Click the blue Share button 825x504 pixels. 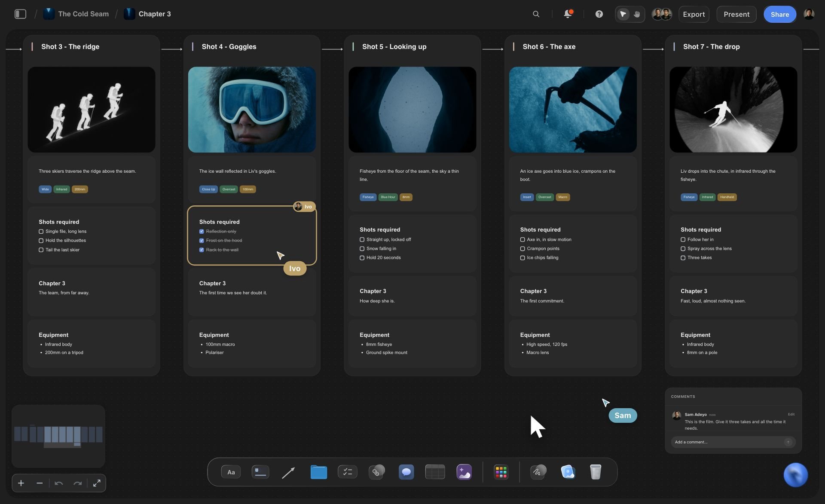779,14
